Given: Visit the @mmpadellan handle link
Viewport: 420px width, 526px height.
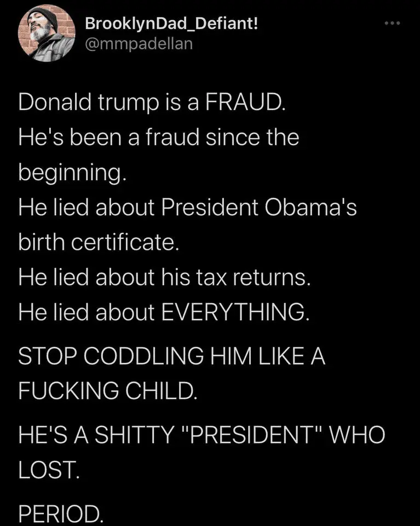Looking at the screenshot, I should click(x=139, y=43).
